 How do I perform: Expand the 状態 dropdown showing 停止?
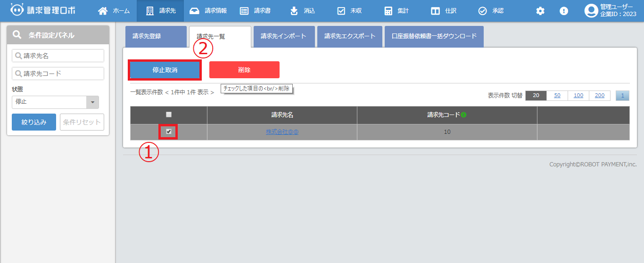point(92,102)
